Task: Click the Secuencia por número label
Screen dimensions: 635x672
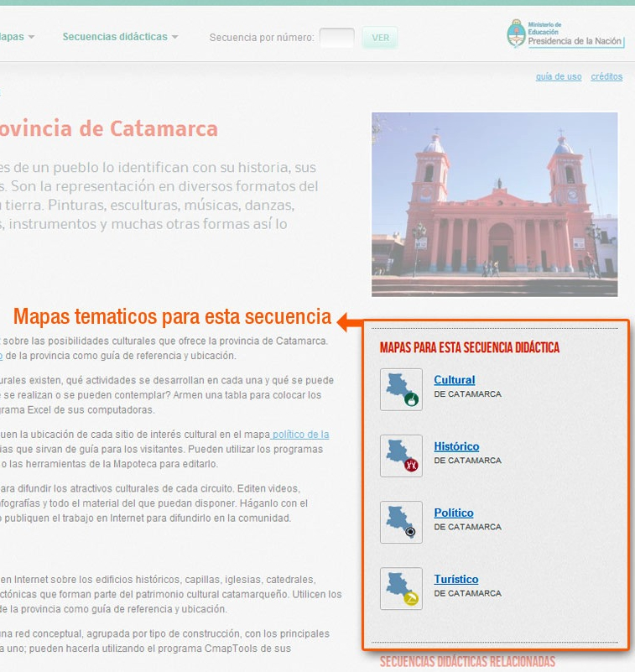Action: 262,38
